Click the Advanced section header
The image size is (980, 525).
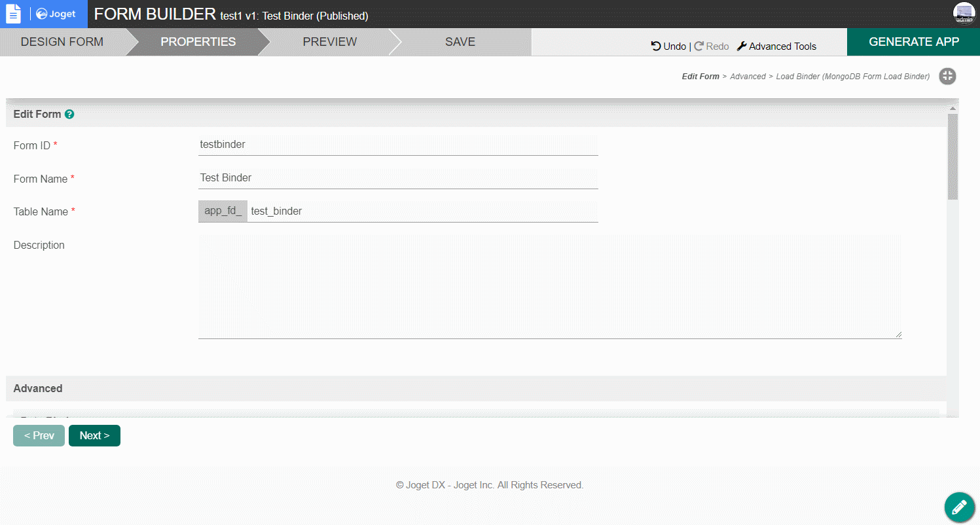point(476,388)
